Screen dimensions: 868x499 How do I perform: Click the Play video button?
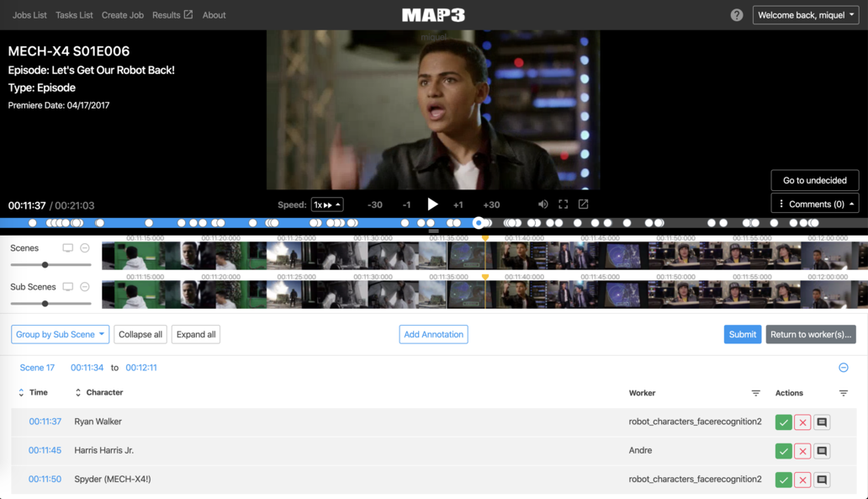pyautogui.click(x=432, y=204)
